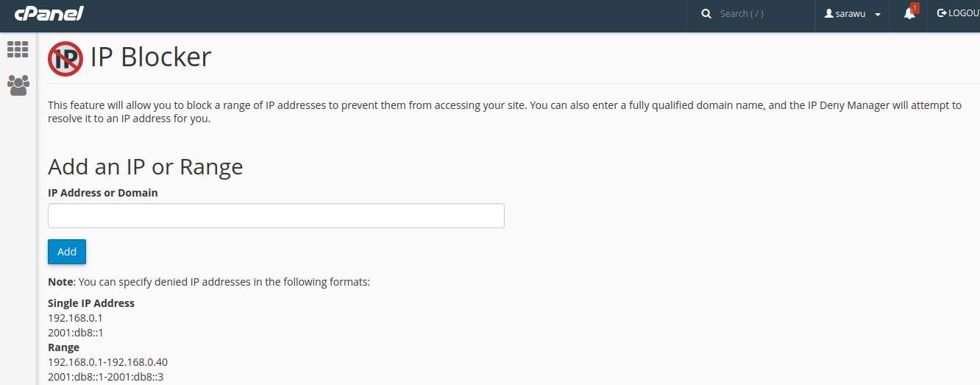
Task: Open the home grid icon in sidebar
Action: pyautogui.click(x=18, y=49)
